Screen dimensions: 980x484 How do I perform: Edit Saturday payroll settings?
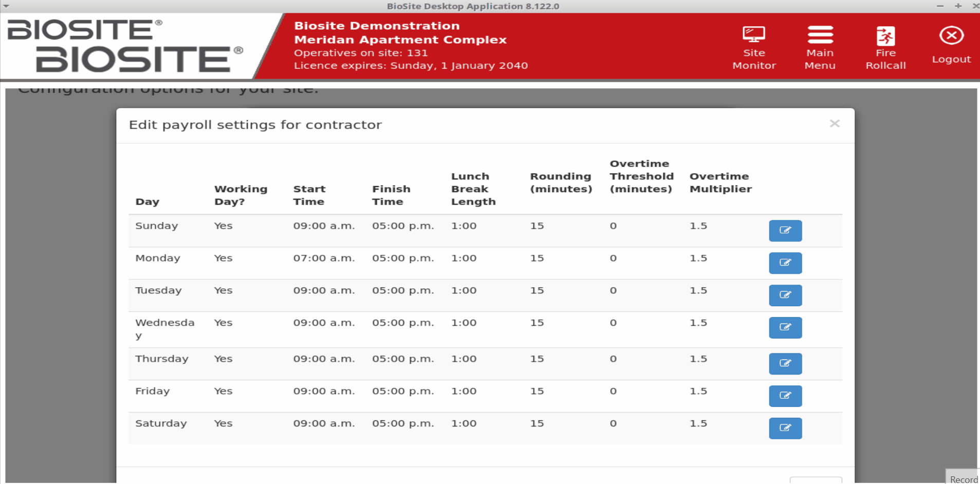click(785, 429)
